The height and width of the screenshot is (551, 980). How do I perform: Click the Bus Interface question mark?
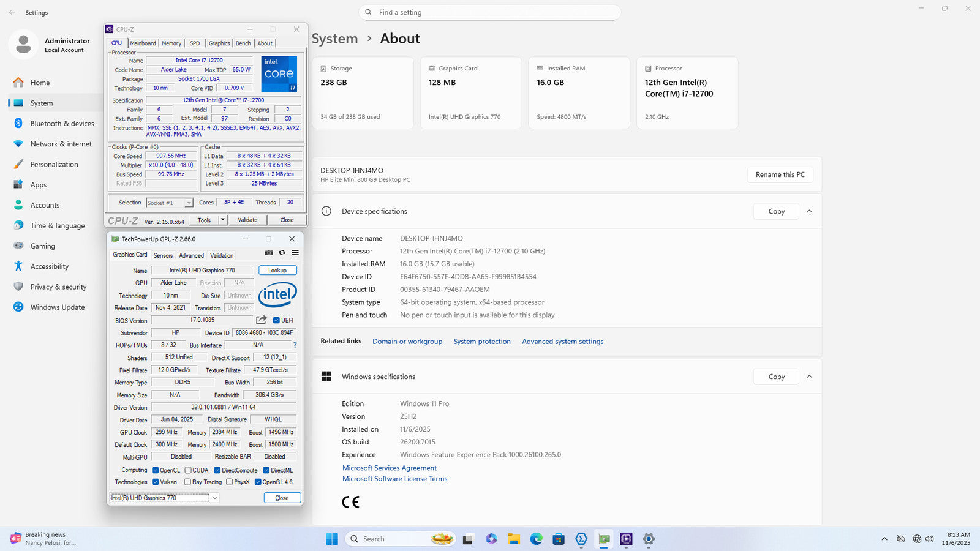point(295,345)
